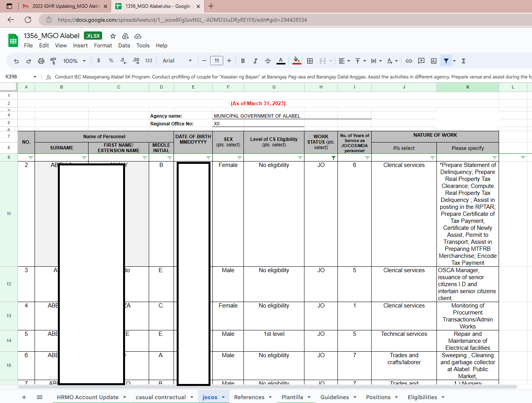532x403 pixels.
Task: Add a new sheet with the plus icon
Action: click(x=24, y=397)
